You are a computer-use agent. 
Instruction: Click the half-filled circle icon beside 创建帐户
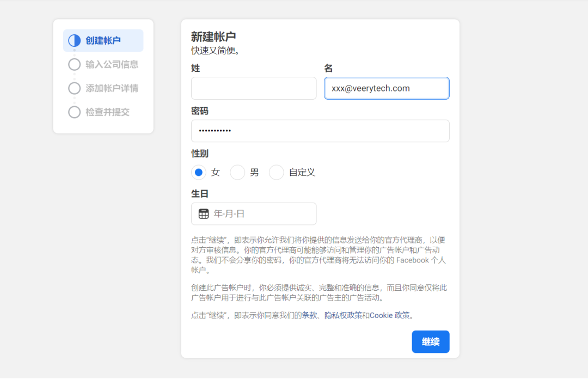pos(74,40)
